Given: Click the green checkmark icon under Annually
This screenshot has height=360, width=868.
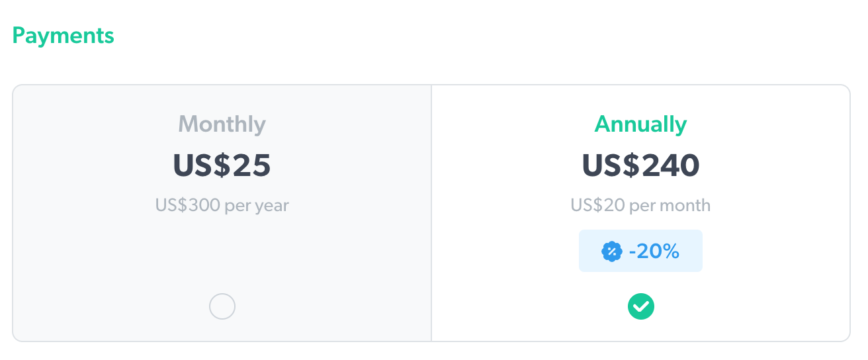Looking at the screenshot, I should 640,306.
